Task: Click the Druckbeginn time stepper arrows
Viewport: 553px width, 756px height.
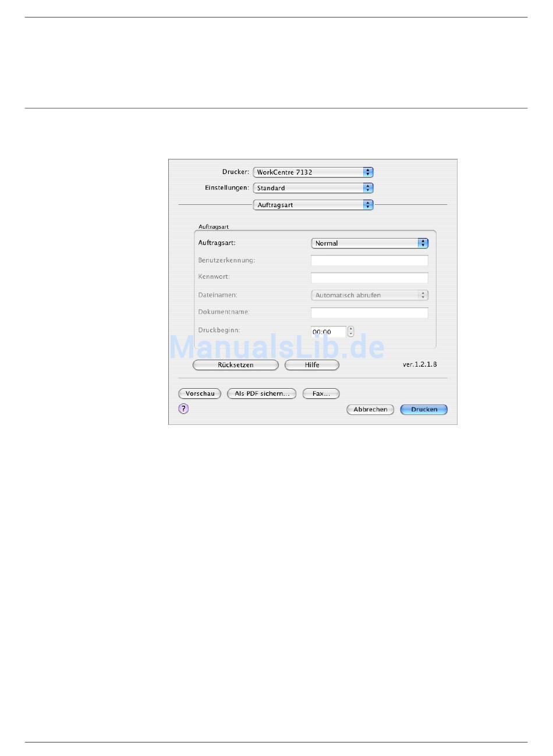Action: (350, 332)
